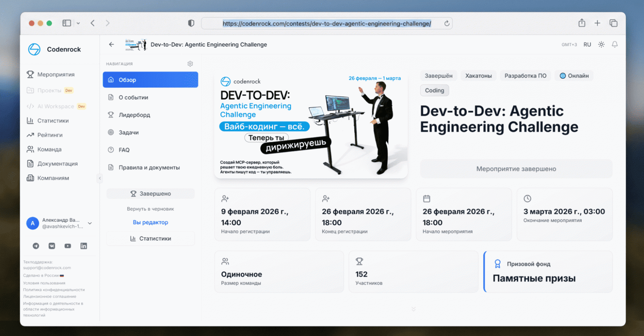
Task: Open Политика конфиденциальности link
Action: coord(54,289)
